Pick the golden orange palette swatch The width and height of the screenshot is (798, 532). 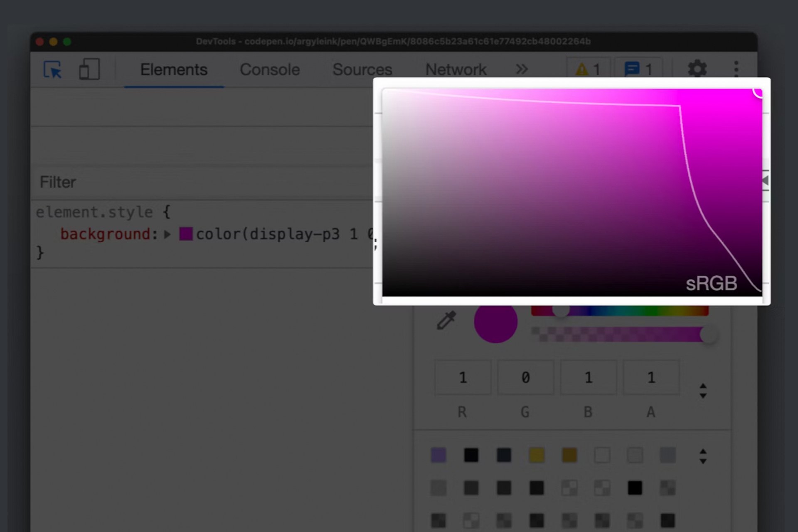[569, 455]
